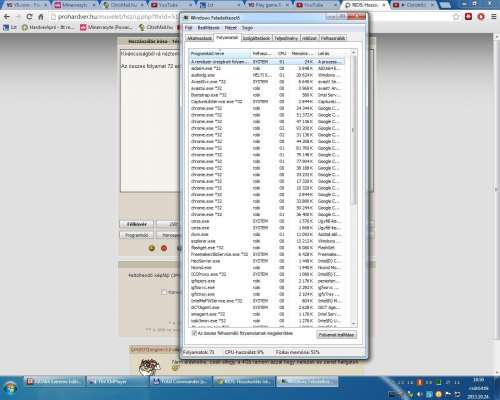The image size is (500, 400).
Task: Sort processes by image name column header
Action: pos(220,53)
